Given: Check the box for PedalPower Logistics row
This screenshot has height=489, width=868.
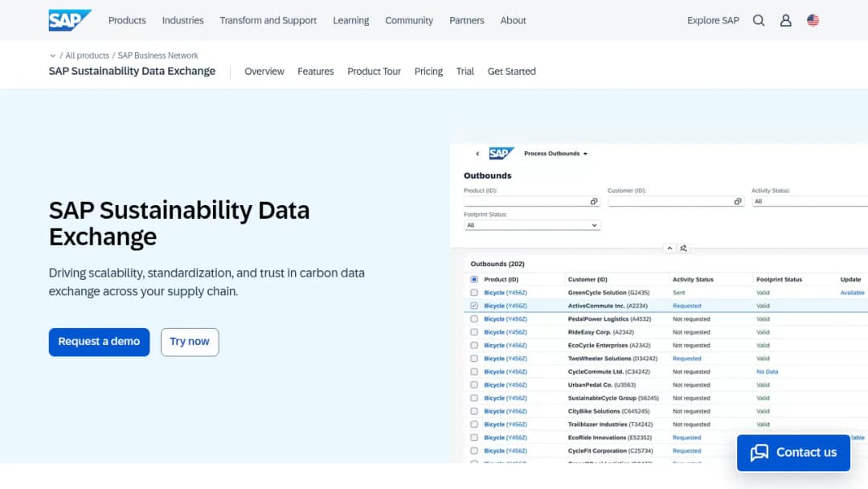Looking at the screenshot, I should tap(474, 319).
